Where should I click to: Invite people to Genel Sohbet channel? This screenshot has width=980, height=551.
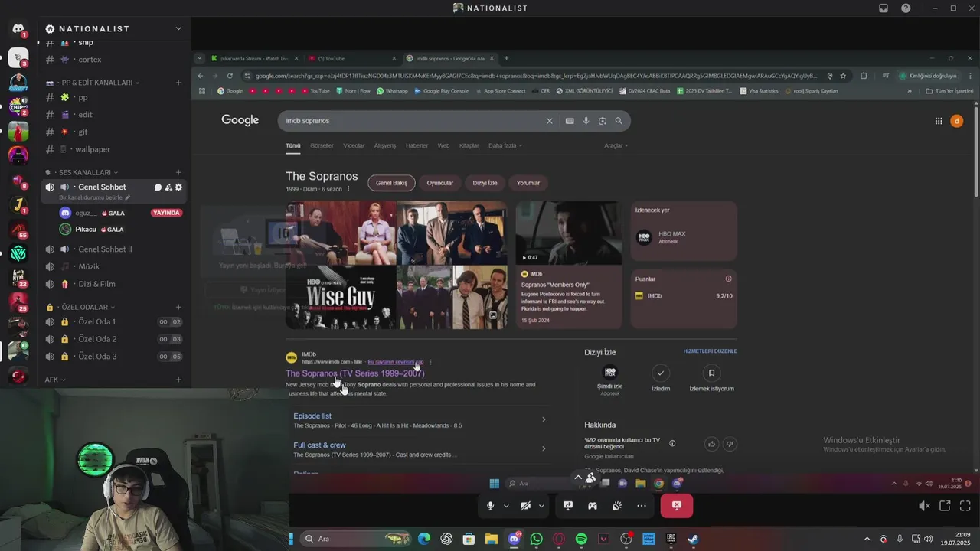[168, 187]
